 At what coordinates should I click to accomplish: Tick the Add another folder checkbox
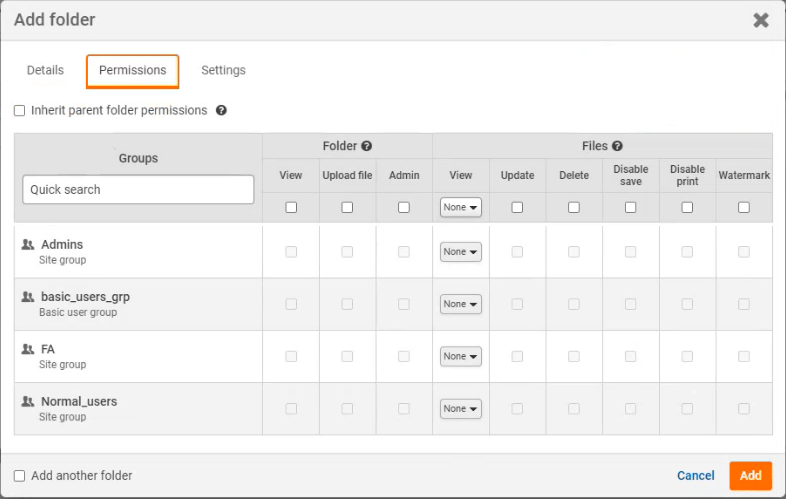20,476
